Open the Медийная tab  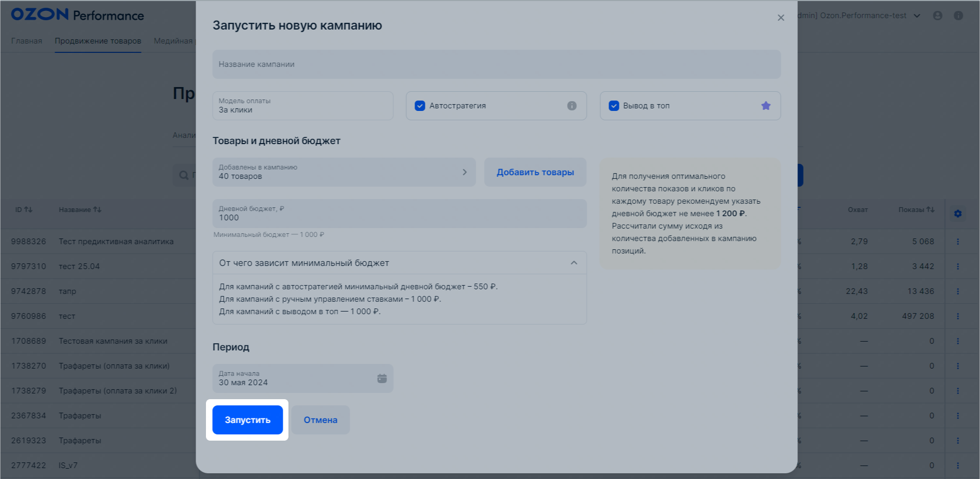coord(173,41)
